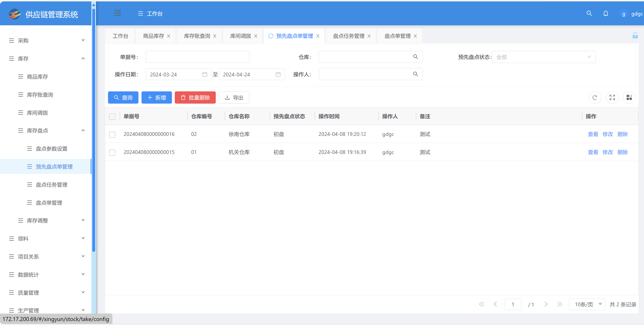Close the 库存账查询 tab
Screen dimensions: 644x325
[x=215, y=36]
